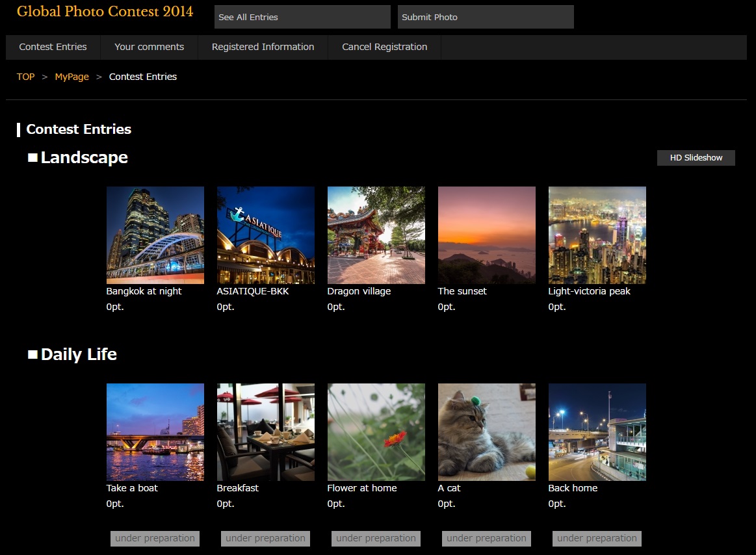Switch to the Contest Entries tab
756x555 pixels.
coord(53,47)
